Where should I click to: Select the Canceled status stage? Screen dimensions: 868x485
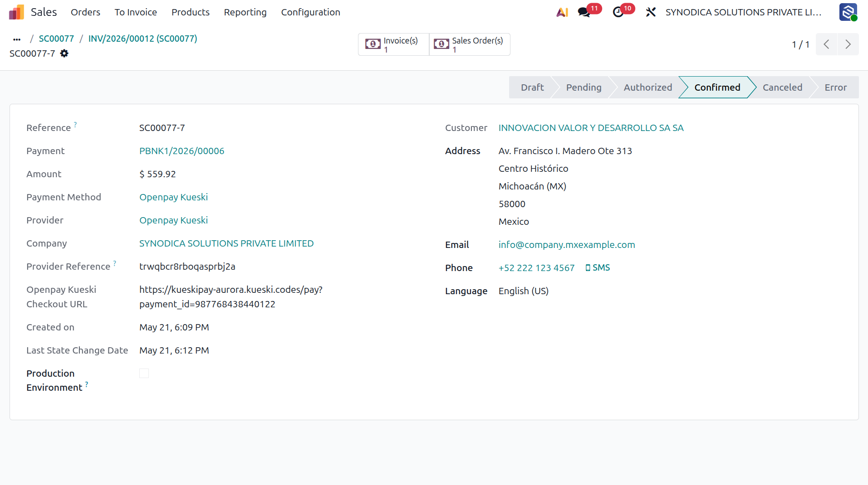(x=782, y=87)
